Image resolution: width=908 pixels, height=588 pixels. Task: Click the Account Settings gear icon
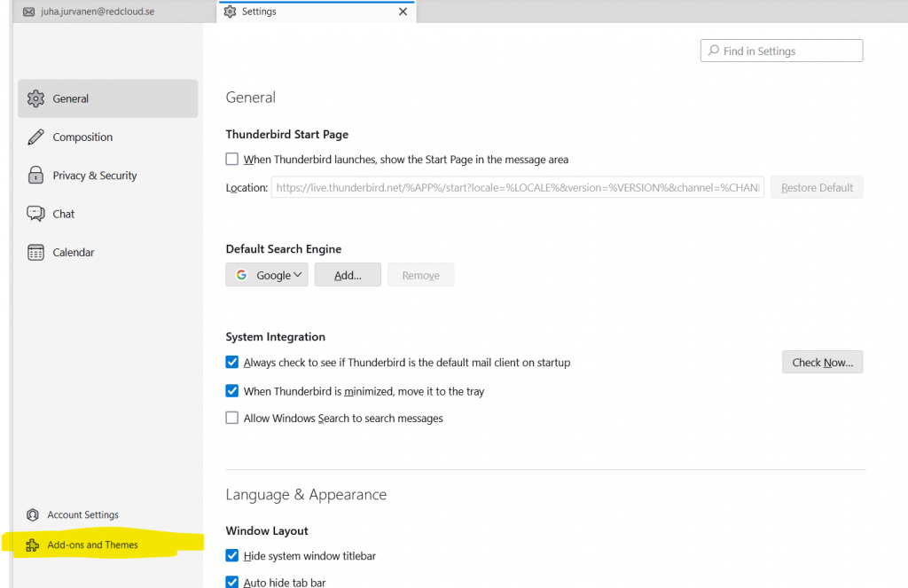point(32,514)
